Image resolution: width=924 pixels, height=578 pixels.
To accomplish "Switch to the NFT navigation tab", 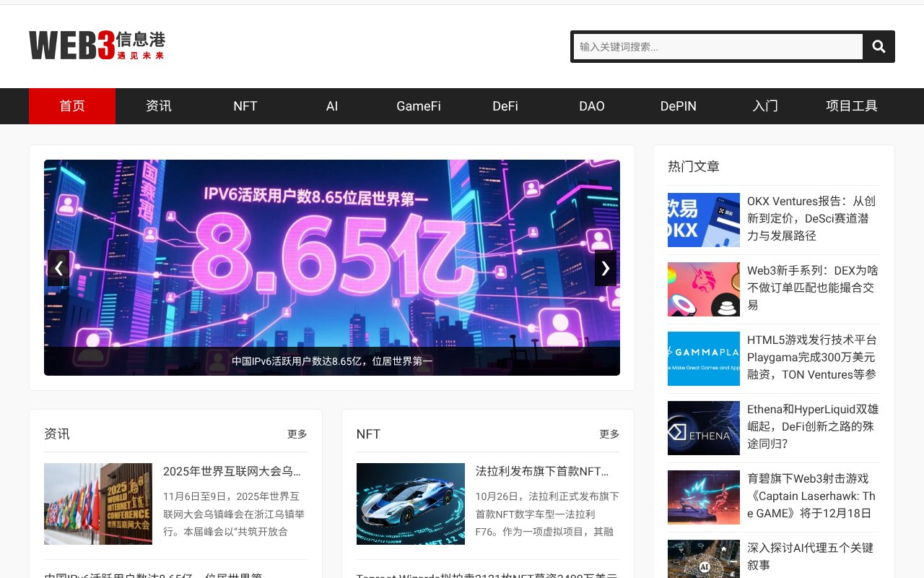I will (245, 106).
